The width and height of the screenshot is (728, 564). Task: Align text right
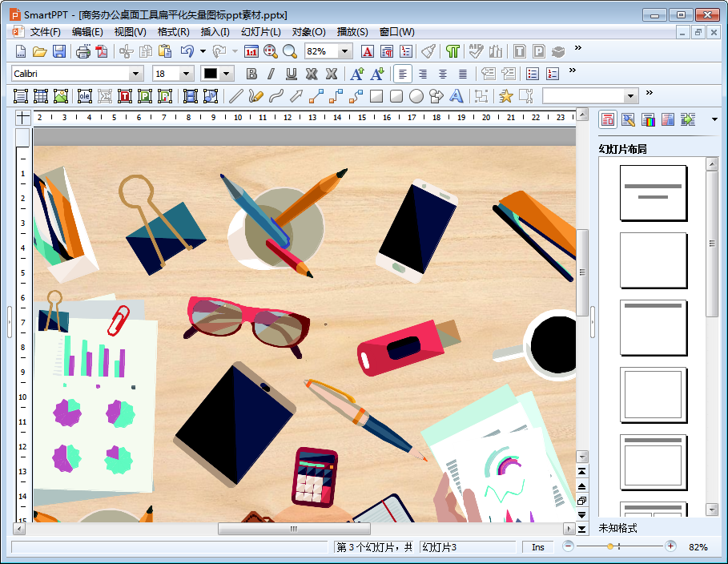tap(423, 74)
